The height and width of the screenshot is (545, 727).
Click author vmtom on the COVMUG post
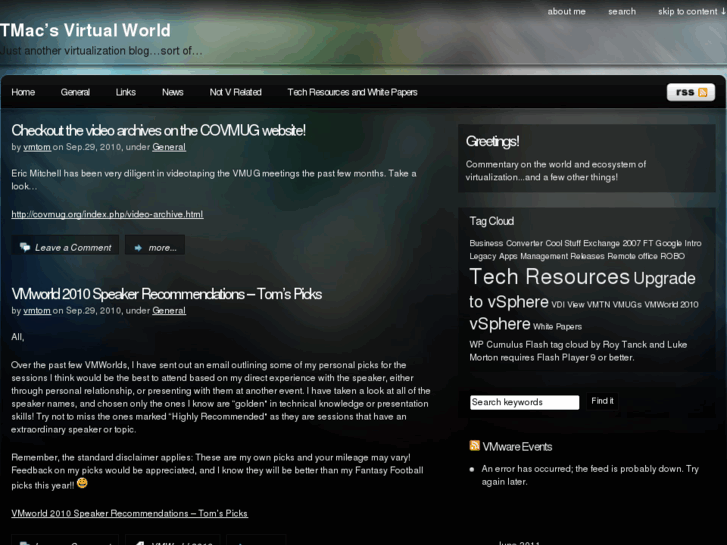coord(37,147)
